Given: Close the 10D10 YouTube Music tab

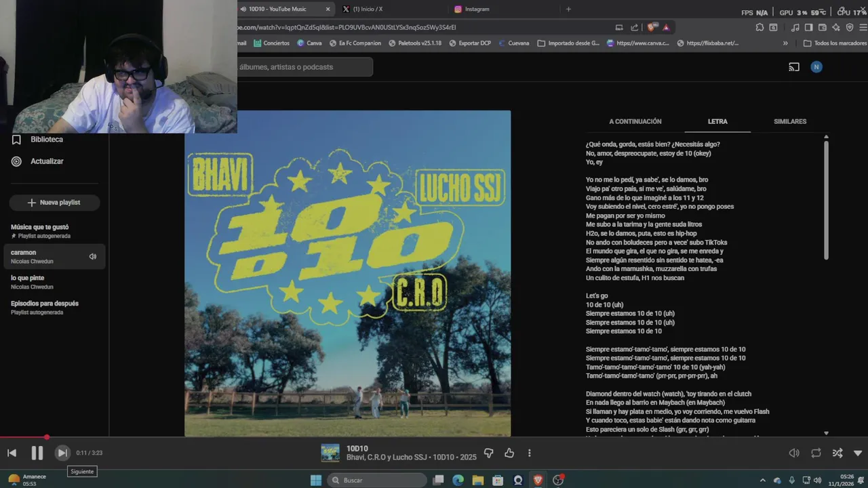Looking at the screenshot, I should pos(328,9).
